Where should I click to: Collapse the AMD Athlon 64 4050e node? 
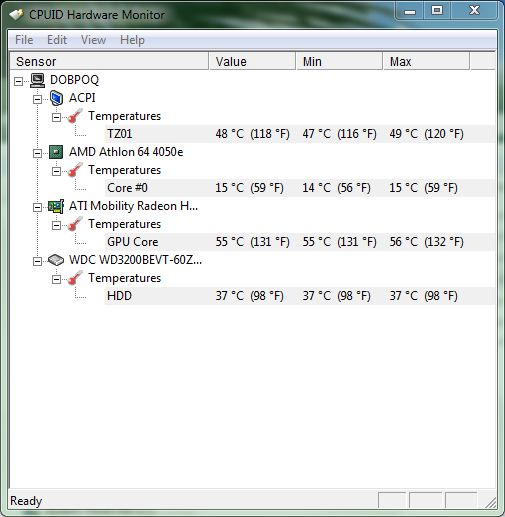pyautogui.click(x=37, y=153)
